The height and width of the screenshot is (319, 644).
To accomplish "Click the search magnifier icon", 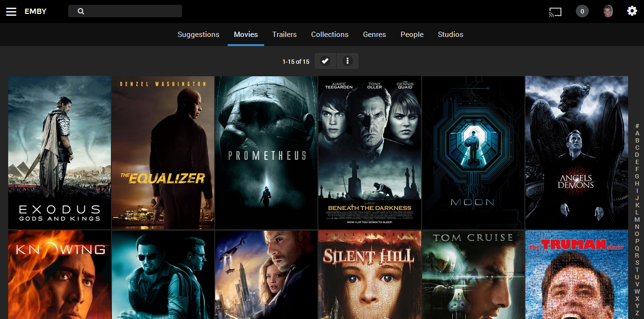I will (x=81, y=11).
